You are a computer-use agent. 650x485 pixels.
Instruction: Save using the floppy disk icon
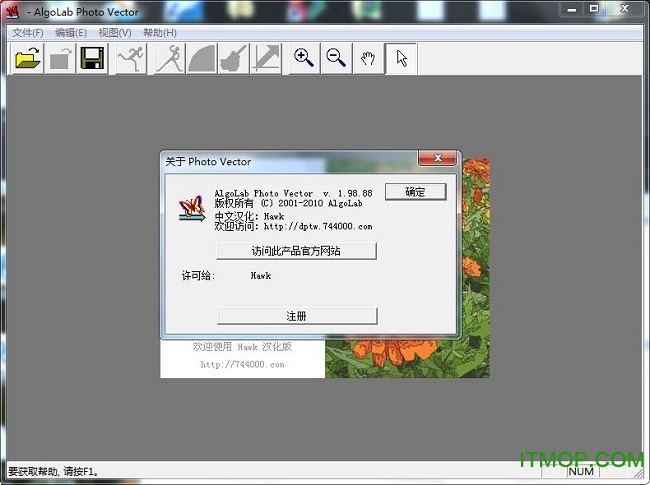pyautogui.click(x=92, y=58)
